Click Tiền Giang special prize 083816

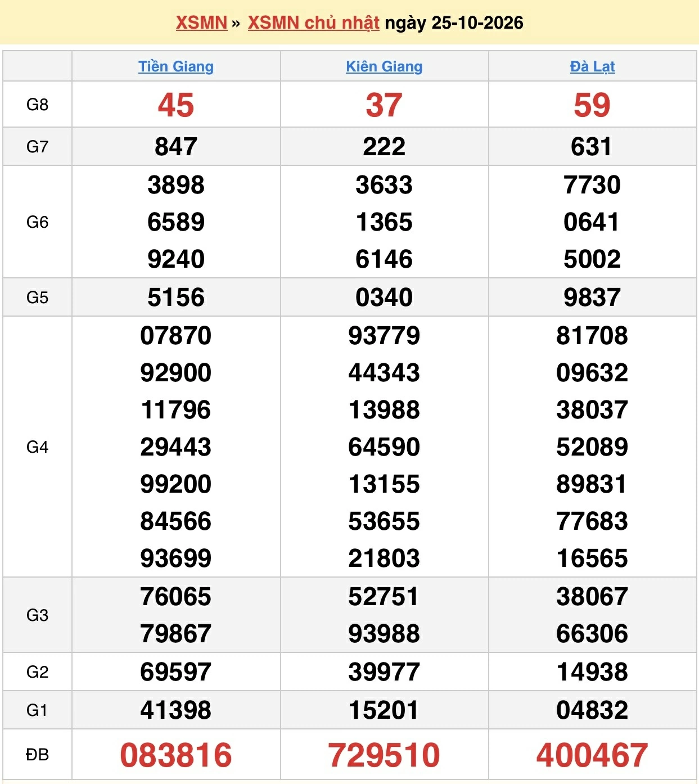[x=176, y=755]
